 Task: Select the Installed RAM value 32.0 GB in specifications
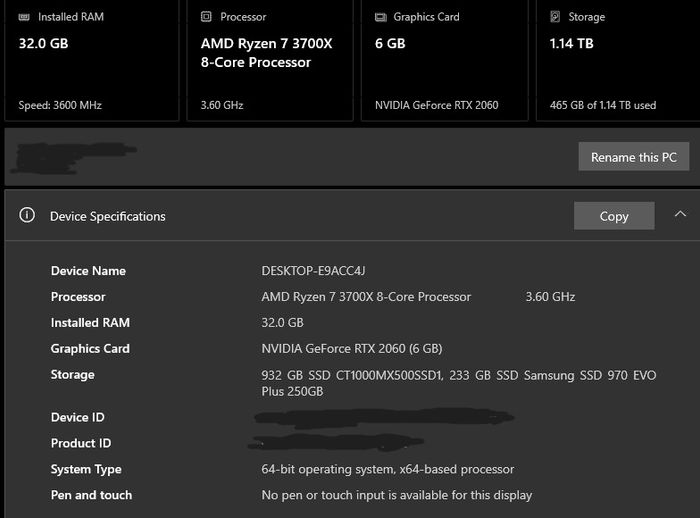point(283,323)
